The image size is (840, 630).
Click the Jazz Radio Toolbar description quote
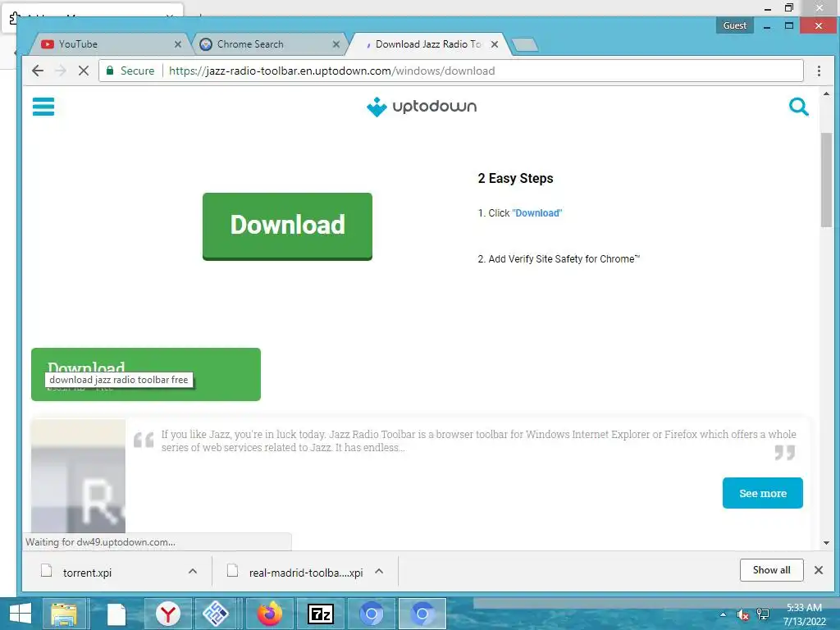pos(478,441)
